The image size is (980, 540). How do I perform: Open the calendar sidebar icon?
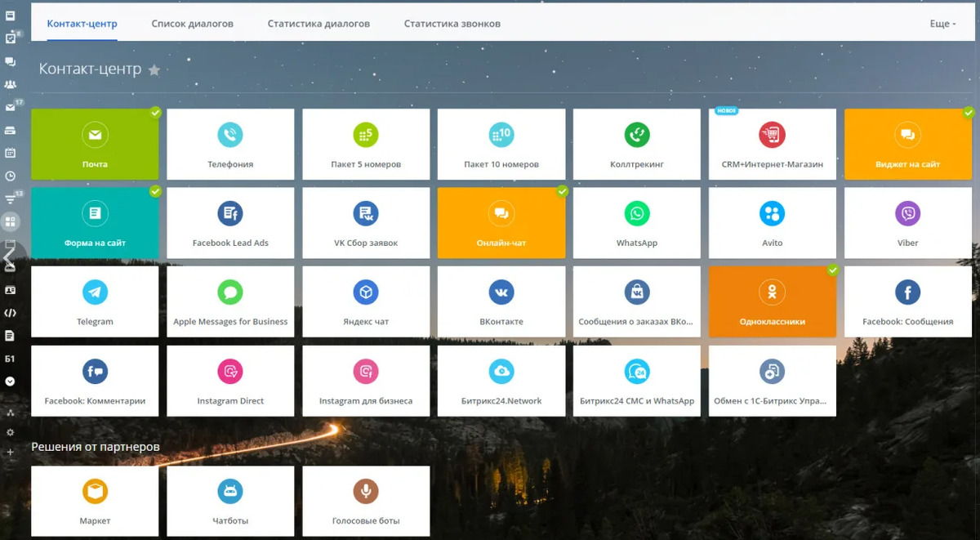point(11,153)
